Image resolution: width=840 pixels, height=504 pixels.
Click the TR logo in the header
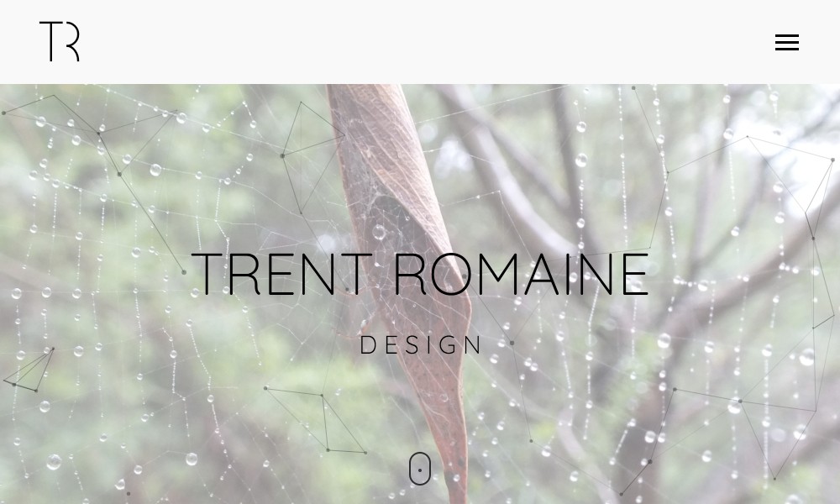click(x=60, y=42)
